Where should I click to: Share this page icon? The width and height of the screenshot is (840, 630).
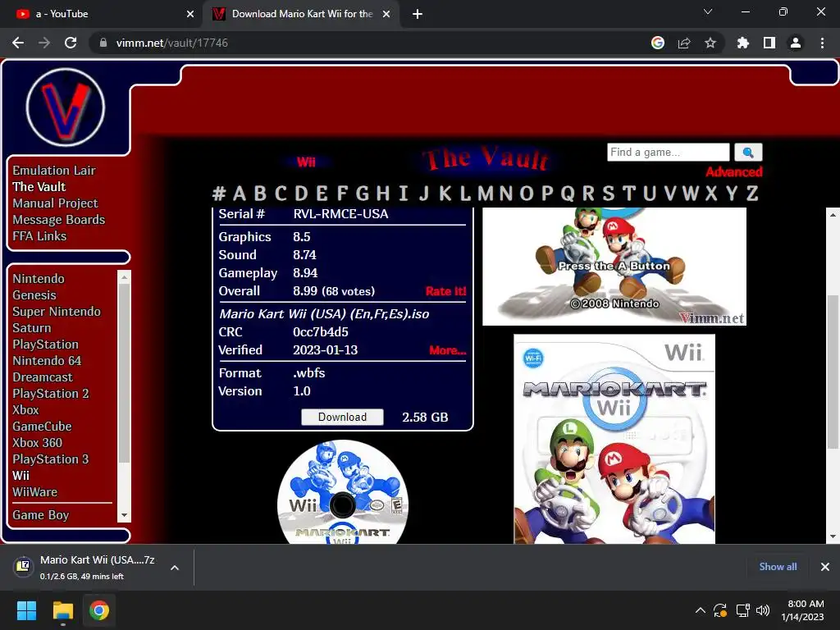[684, 43]
